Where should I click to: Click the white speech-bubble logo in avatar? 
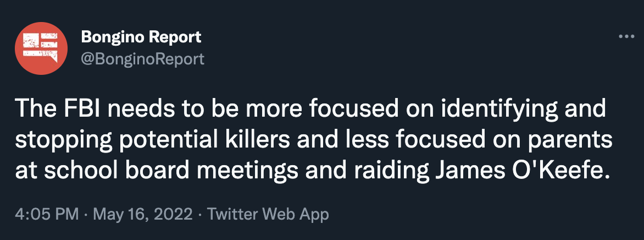coord(40,48)
